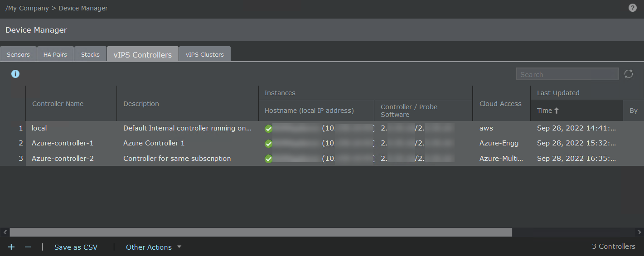The width and height of the screenshot is (644, 256).
Task: Click the Time sort ascending arrow
Action: pyautogui.click(x=557, y=111)
